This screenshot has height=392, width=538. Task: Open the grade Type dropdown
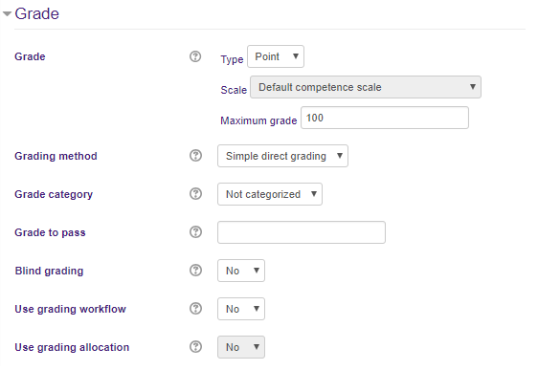tap(276, 56)
